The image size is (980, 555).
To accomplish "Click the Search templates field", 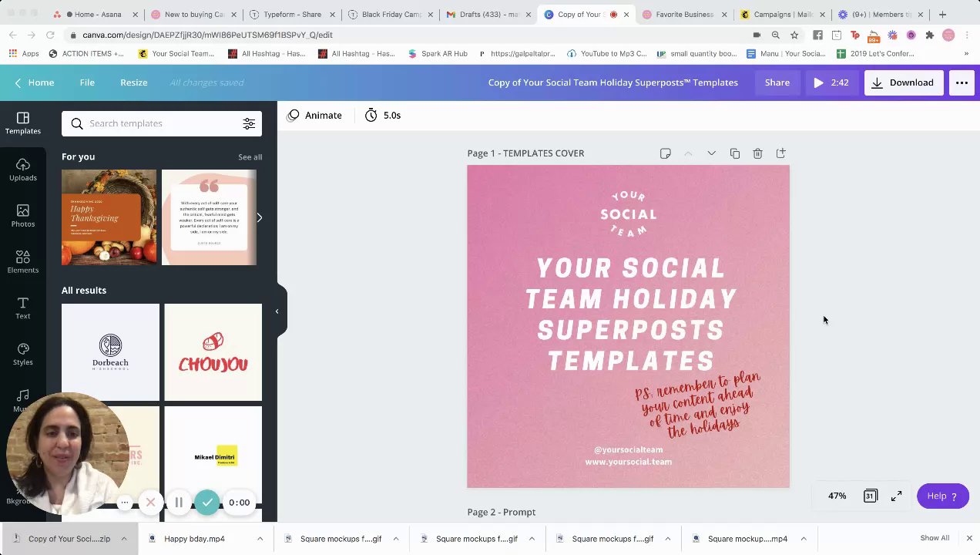I will [x=162, y=123].
